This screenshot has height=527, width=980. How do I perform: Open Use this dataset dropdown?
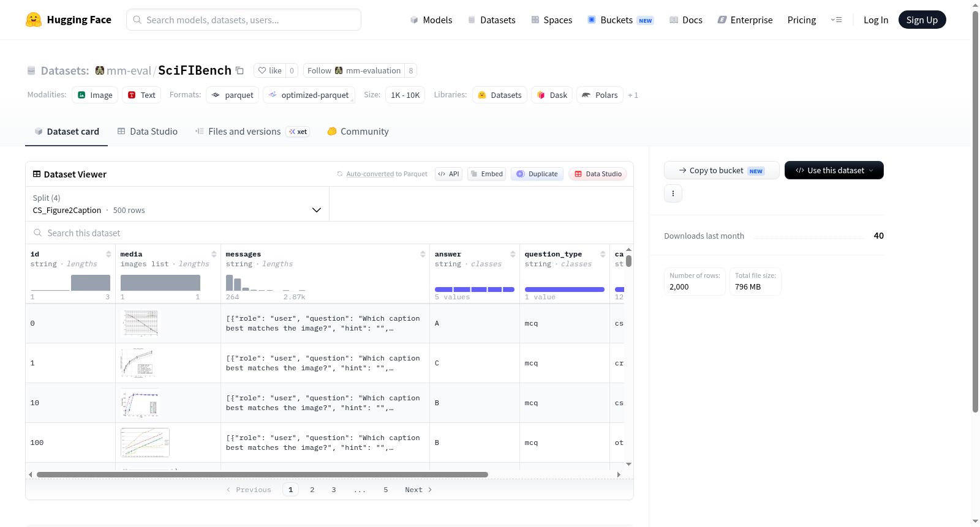pyautogui.click(x=834, y=170)
